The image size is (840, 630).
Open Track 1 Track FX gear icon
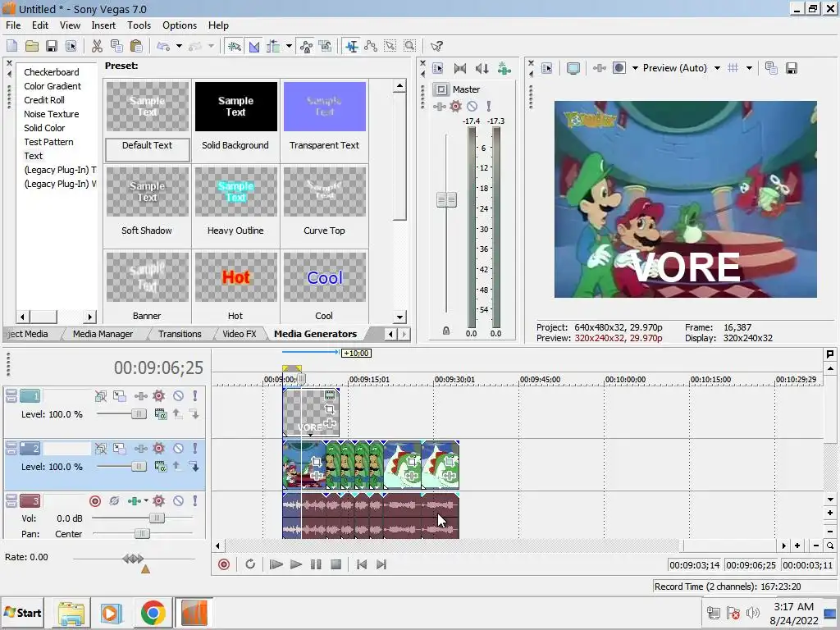[158, 396]
